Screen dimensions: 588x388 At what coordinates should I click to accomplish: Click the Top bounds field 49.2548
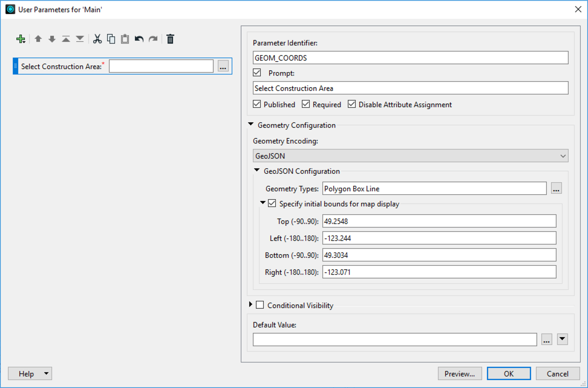click(x=439, y=221)
